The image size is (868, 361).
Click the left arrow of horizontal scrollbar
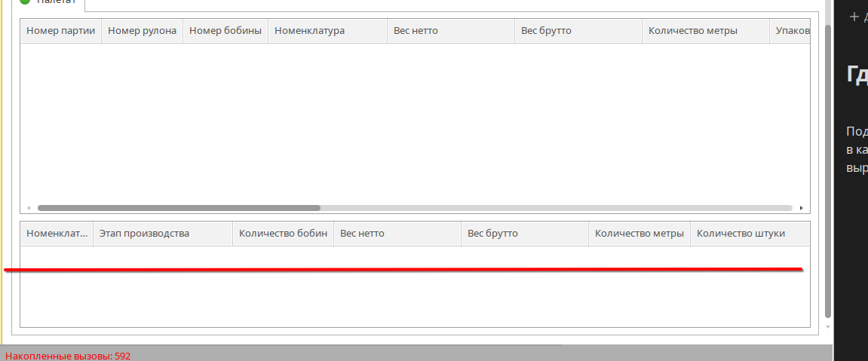[x=29, y=208]
